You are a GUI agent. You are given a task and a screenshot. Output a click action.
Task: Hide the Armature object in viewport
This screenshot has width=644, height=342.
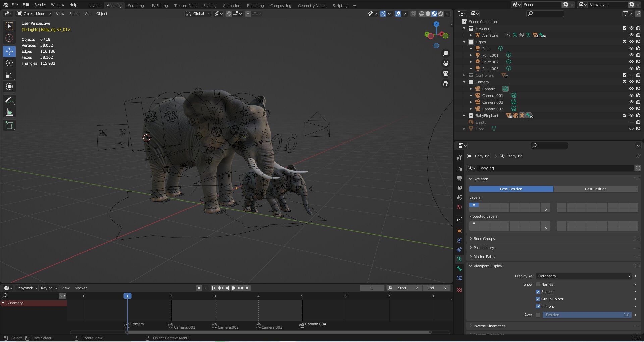(x=631, y=35)
